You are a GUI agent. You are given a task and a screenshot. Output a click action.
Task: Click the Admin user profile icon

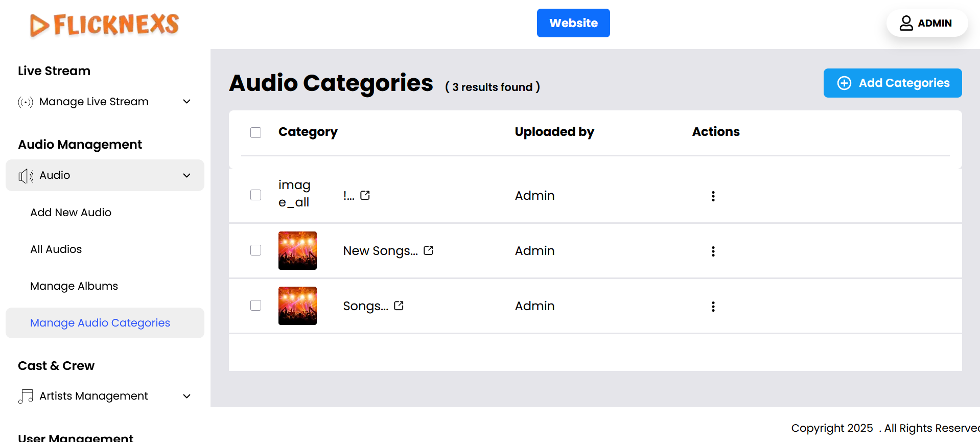906,23
